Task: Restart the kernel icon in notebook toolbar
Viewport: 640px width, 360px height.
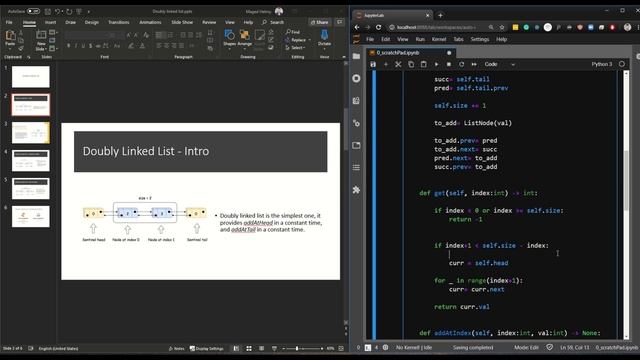Action: click(x=461, y=64)
